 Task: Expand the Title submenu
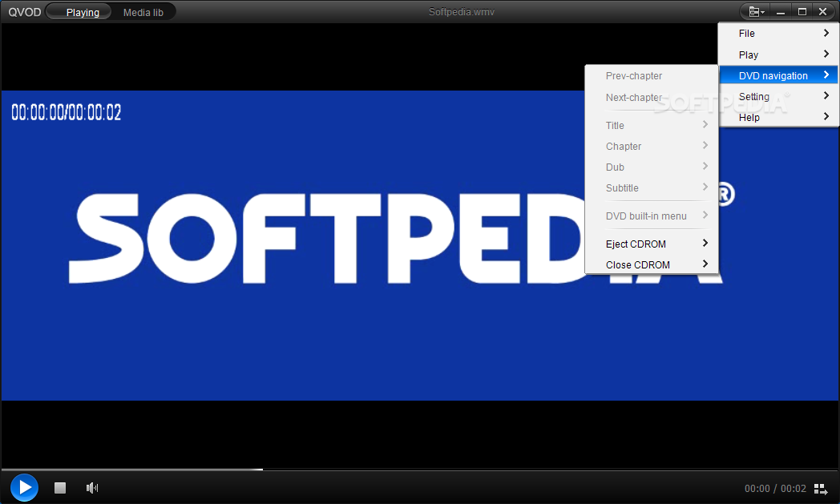(x=652, y=125)
